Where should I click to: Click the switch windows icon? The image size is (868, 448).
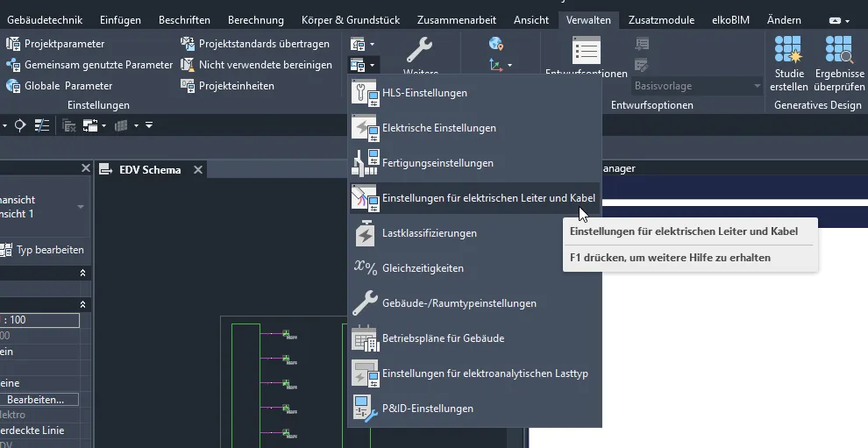(x=91, y=125)
